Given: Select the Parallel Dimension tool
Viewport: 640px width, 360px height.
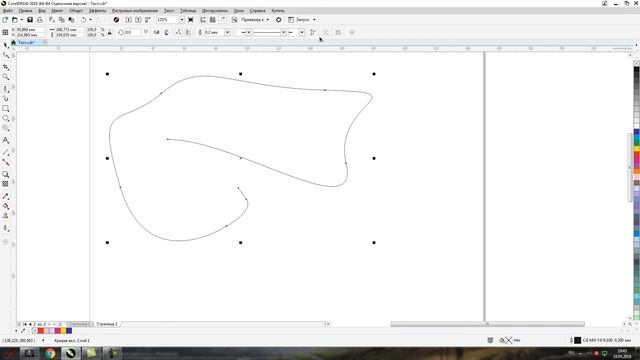Looking at the screenshot, I should pyautogui.click(x=6, y=152).
